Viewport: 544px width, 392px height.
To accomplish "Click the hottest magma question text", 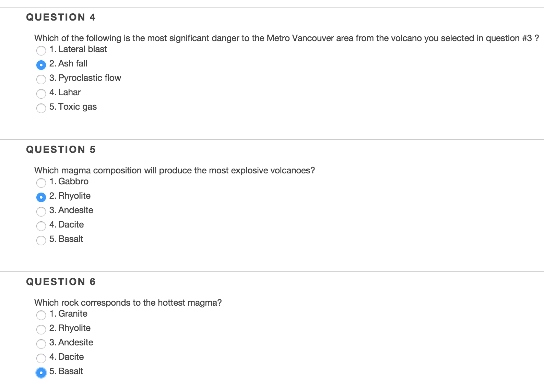I will (128, 303).
